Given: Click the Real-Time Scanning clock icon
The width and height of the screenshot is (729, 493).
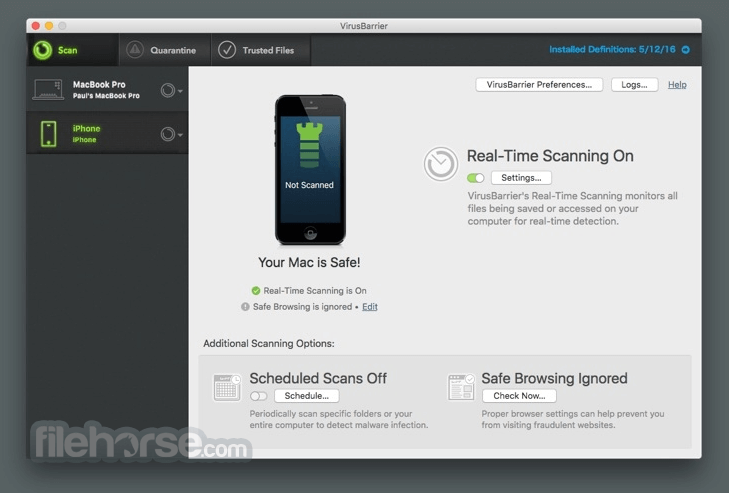Looking at the screenshot, I should (440, 164).
